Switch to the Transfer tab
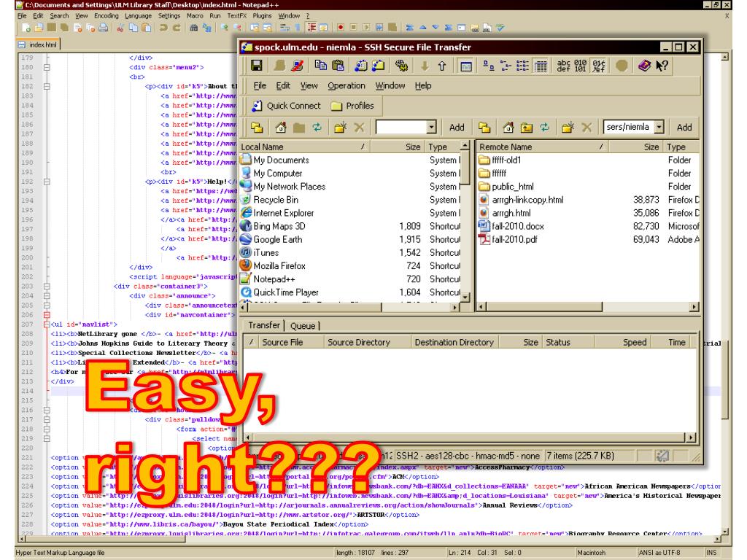 (264, 324)
